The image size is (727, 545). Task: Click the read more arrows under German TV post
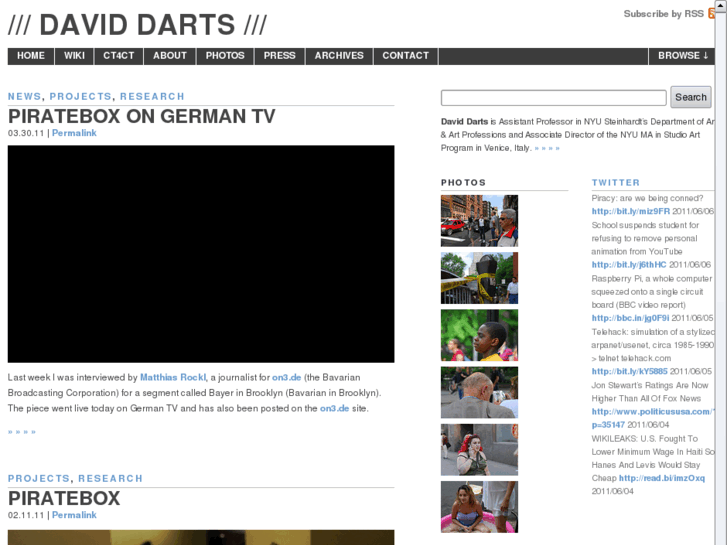(22, 432)
